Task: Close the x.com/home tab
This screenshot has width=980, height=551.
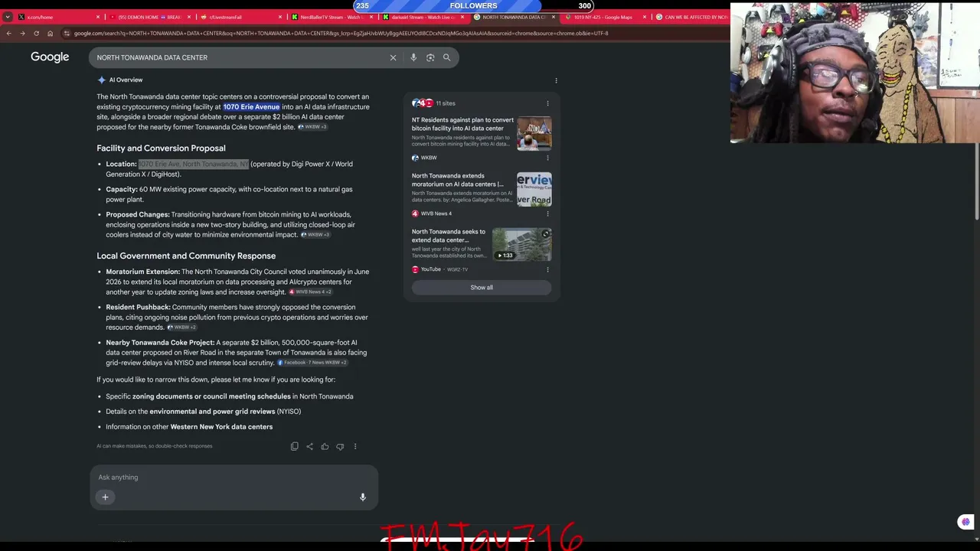Action: [x=98, y=17]
